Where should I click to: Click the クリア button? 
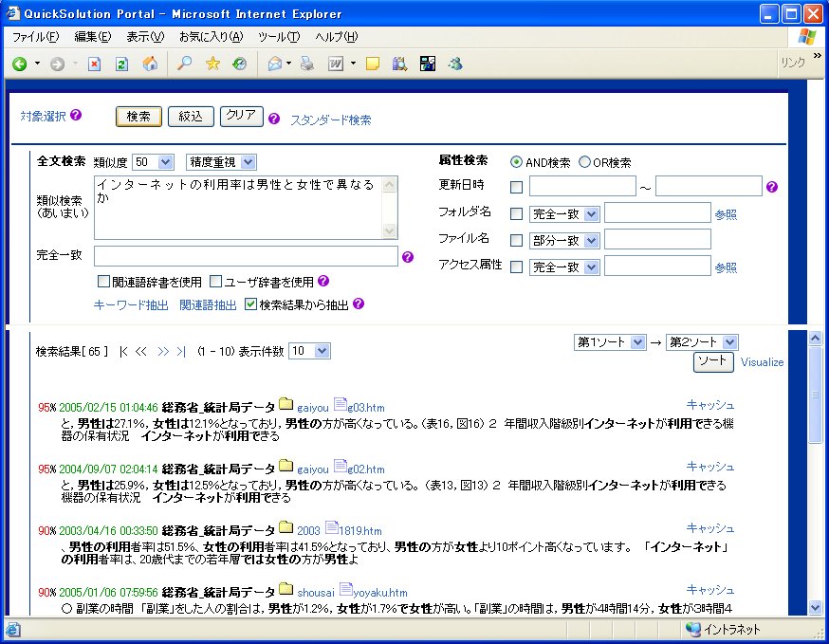tap(241, 116)
